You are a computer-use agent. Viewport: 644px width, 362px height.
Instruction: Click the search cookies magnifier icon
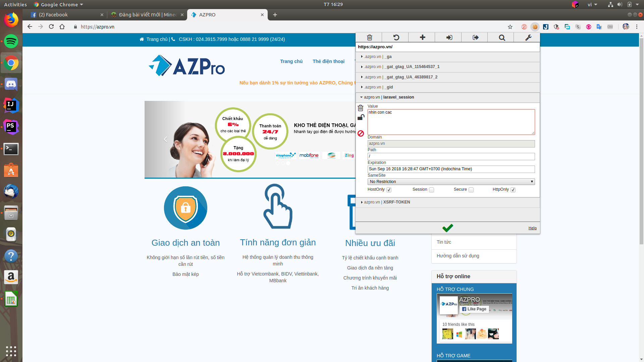pos(502,38)
